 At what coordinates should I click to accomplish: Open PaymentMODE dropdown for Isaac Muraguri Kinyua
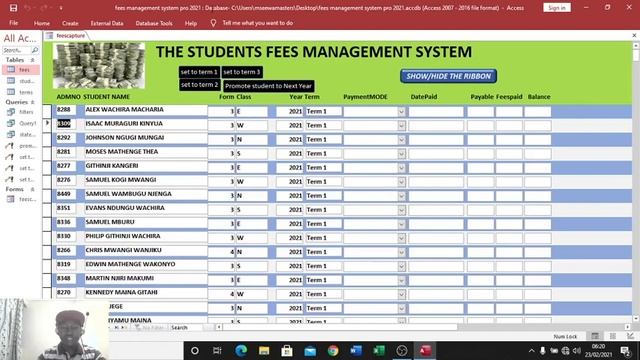[401, 125]
